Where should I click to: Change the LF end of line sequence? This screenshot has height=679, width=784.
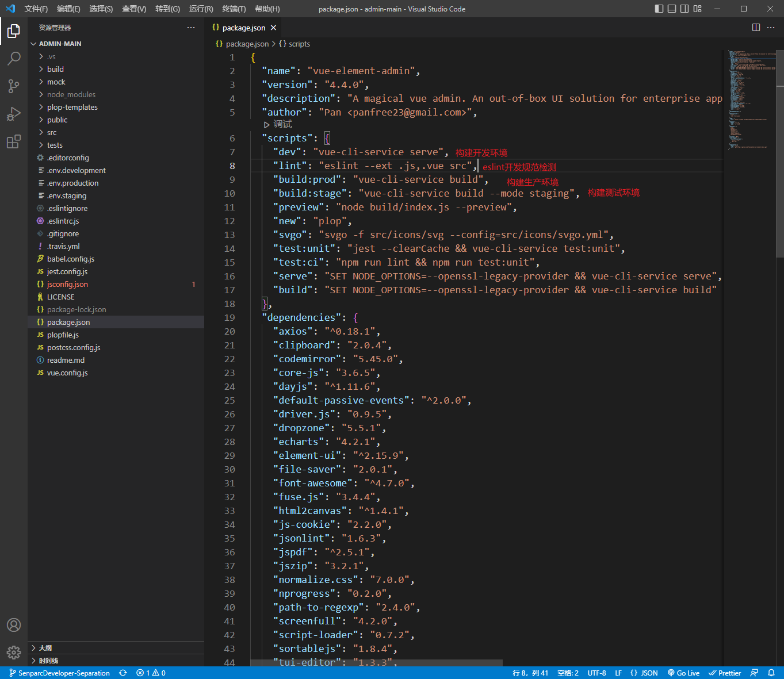pyautogui.click(x=618, y=673)
